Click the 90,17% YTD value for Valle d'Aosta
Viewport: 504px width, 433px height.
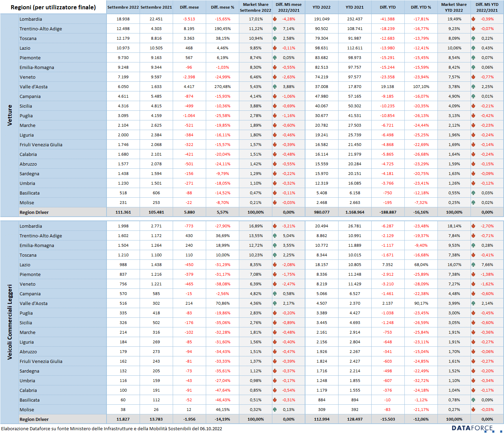tap(421, 303)
